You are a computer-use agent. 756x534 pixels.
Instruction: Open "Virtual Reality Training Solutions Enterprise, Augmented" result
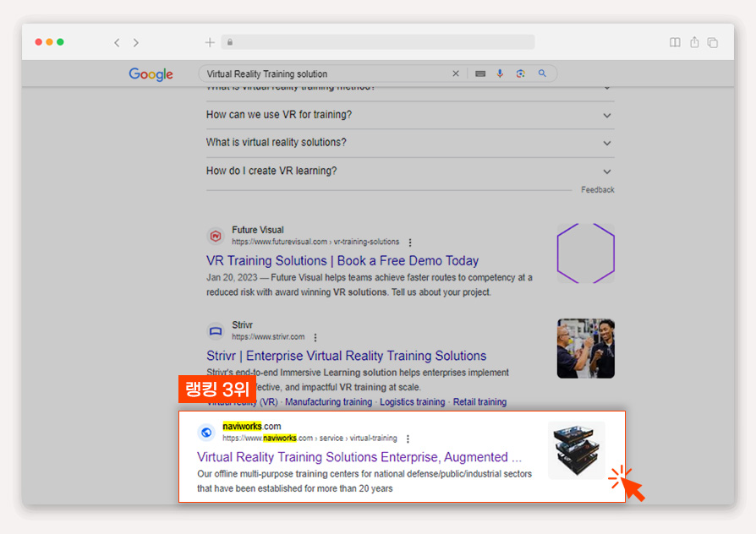[x=359, y=457]
